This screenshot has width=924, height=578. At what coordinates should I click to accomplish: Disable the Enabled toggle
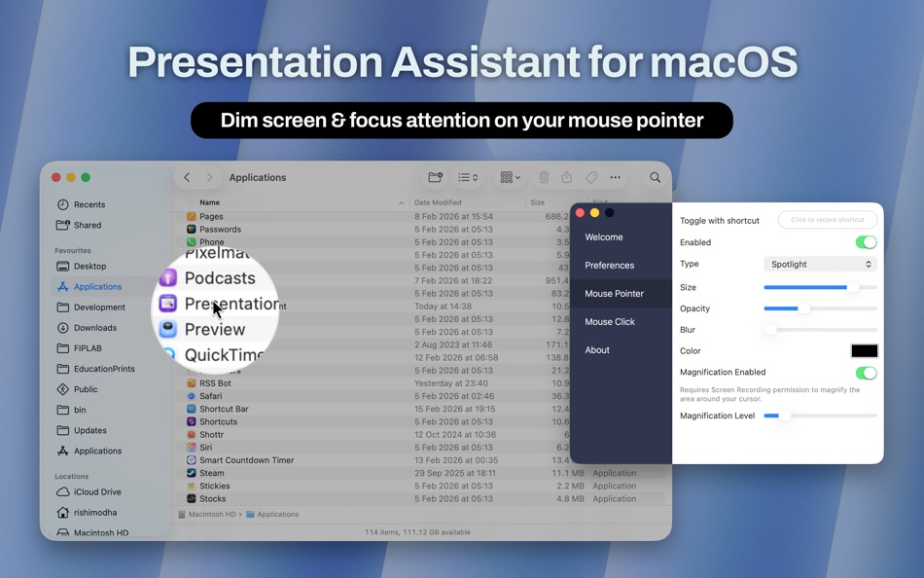[866, 241]
